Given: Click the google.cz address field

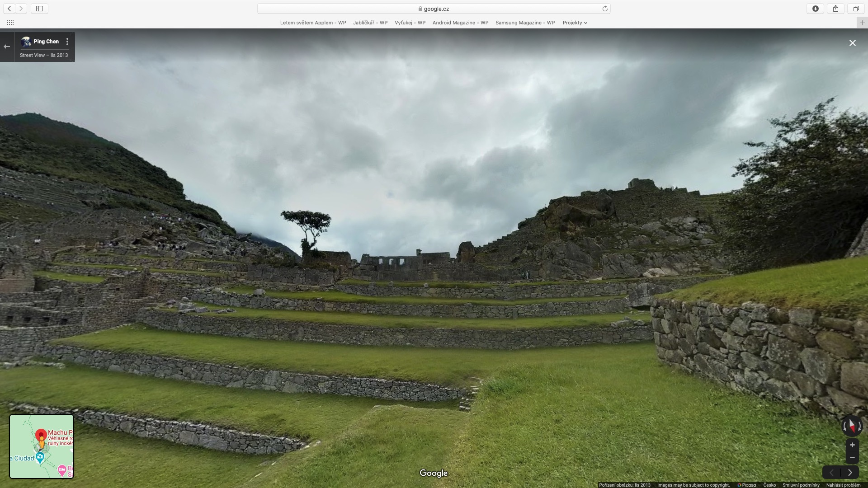Looking at the screenshot, I should pos(433,9).
